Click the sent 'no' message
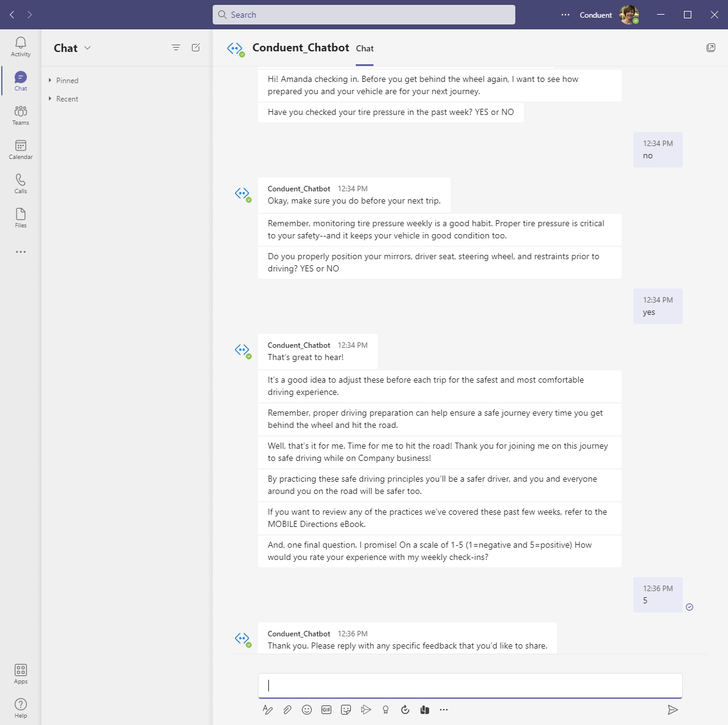Image resolution: width=728 pixels, height=725 pixels. tap(658, 150)
